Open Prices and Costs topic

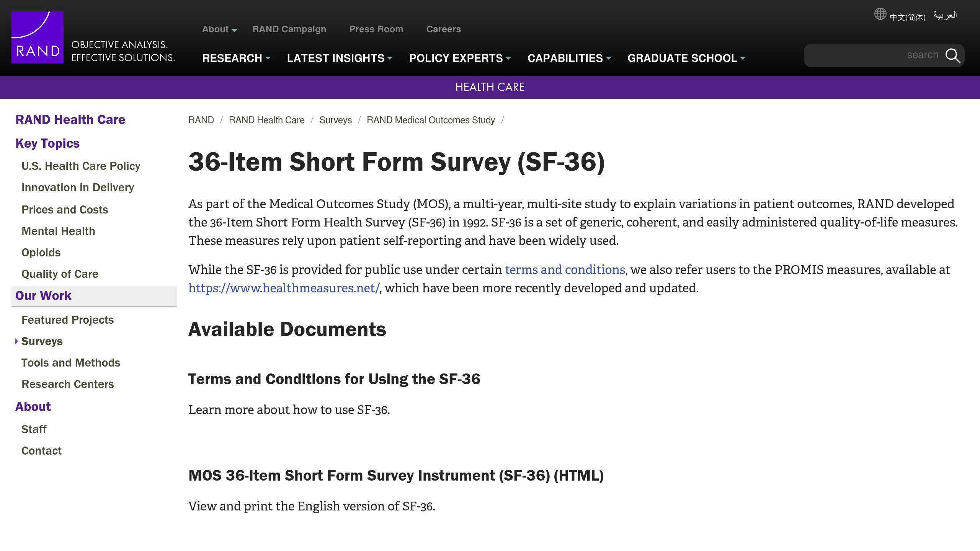click(x=65, y=210)
